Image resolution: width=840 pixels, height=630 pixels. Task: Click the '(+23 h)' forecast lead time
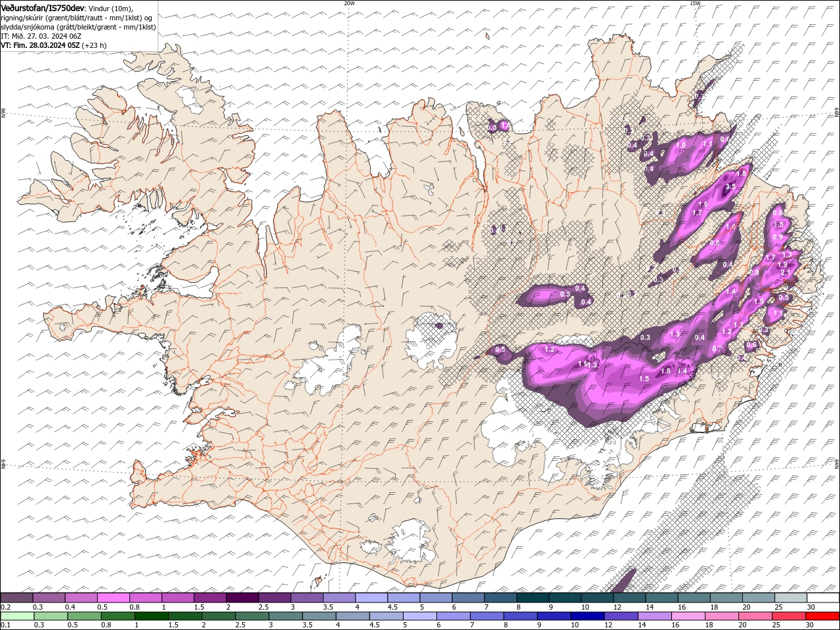tap(94, 45)
